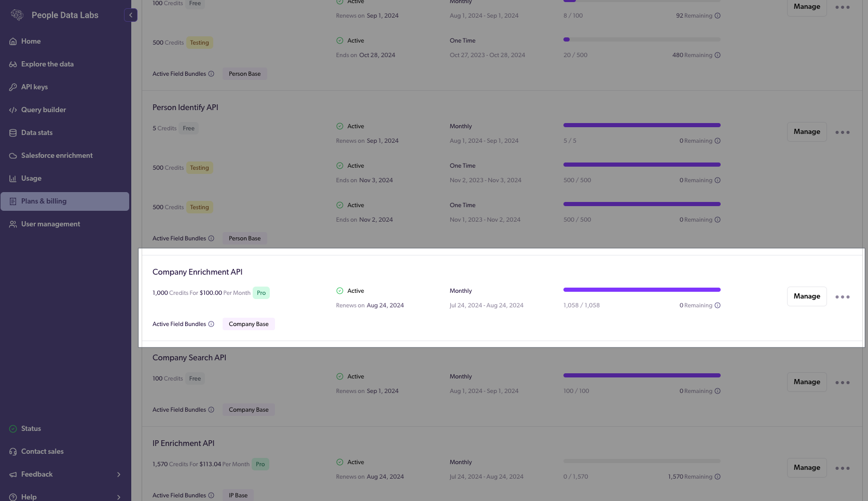Click the IP Base bundle tag
Viewport: 868px width, 501px height.
pos(238,495)
